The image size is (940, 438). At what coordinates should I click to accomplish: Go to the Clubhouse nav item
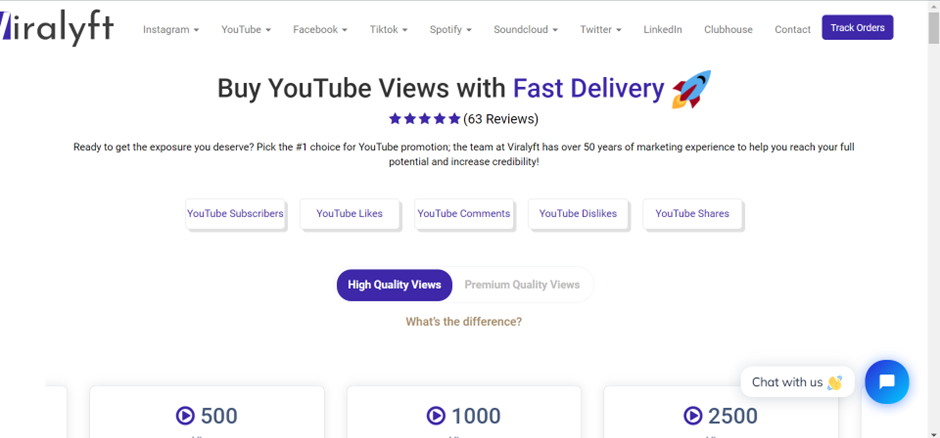tap(728, 29)
